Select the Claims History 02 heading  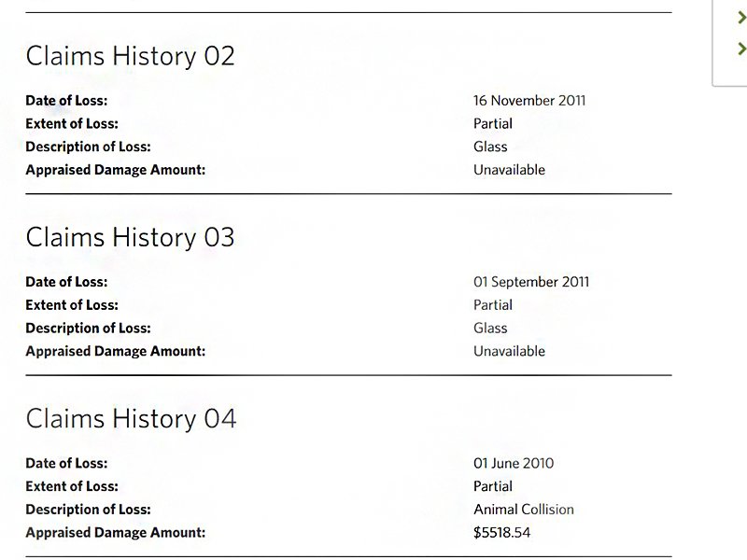(x=130, y=57)
